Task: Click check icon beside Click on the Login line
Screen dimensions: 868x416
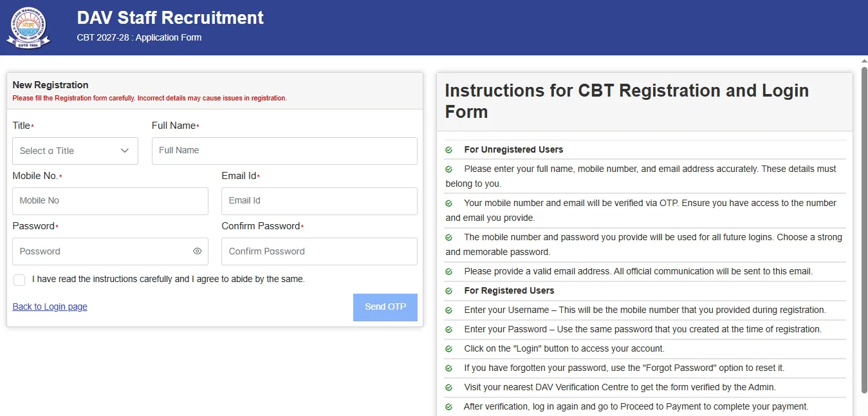Action: coord(449,349)
